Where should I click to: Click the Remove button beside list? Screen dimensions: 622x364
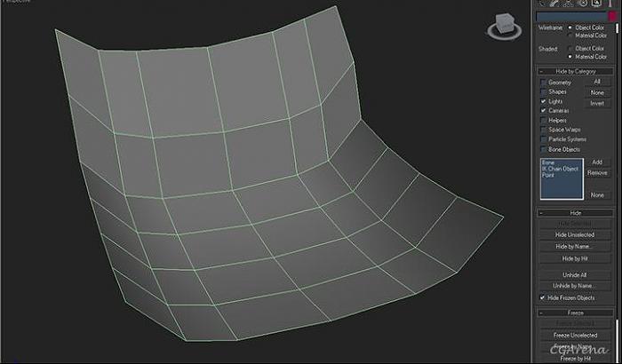click(597, 173)
